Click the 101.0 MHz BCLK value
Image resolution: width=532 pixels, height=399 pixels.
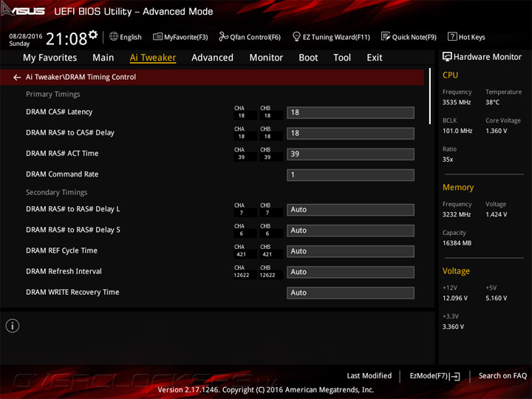pos(457,131)
